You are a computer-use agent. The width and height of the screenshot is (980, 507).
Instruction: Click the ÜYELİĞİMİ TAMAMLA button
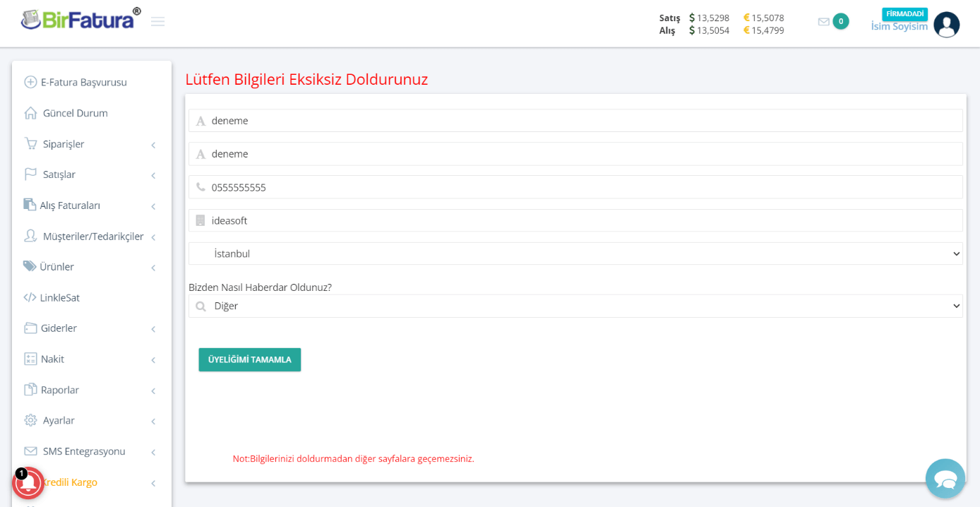click(x=250, y=359)
